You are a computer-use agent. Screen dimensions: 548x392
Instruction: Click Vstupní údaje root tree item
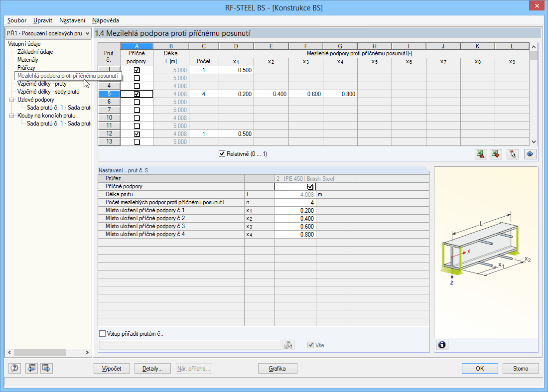pos(24,44)
